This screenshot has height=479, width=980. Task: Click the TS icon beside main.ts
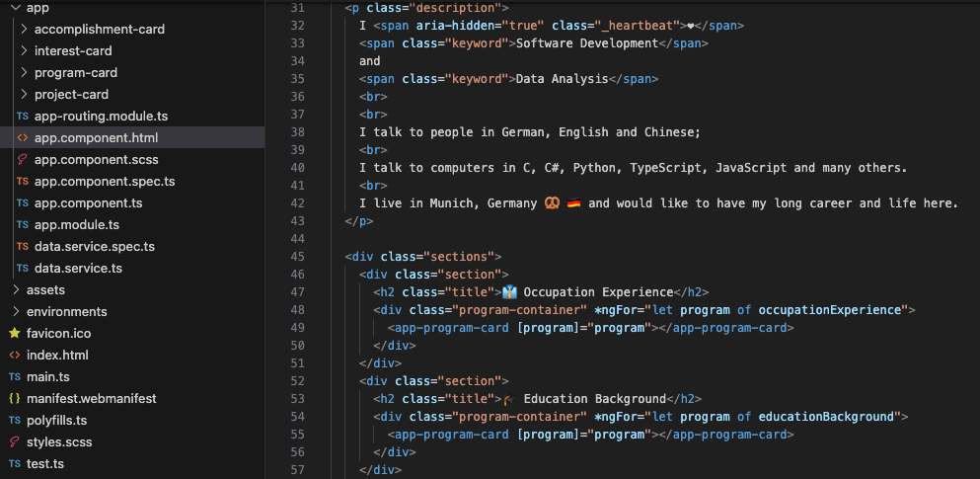pos(14,377)
